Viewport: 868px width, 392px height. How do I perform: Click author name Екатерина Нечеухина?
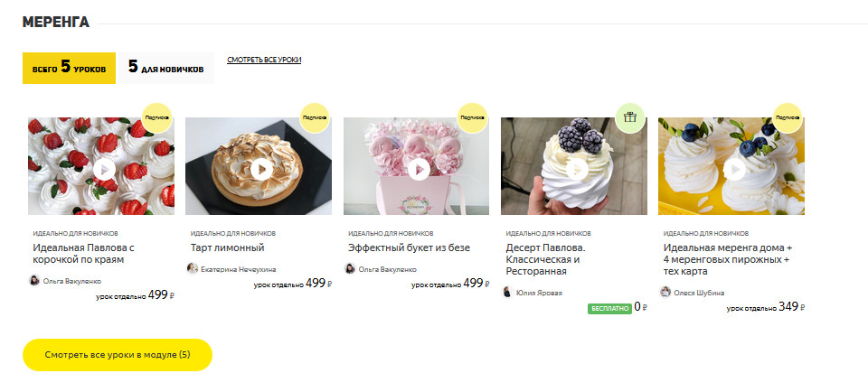[x=238, y=269]
